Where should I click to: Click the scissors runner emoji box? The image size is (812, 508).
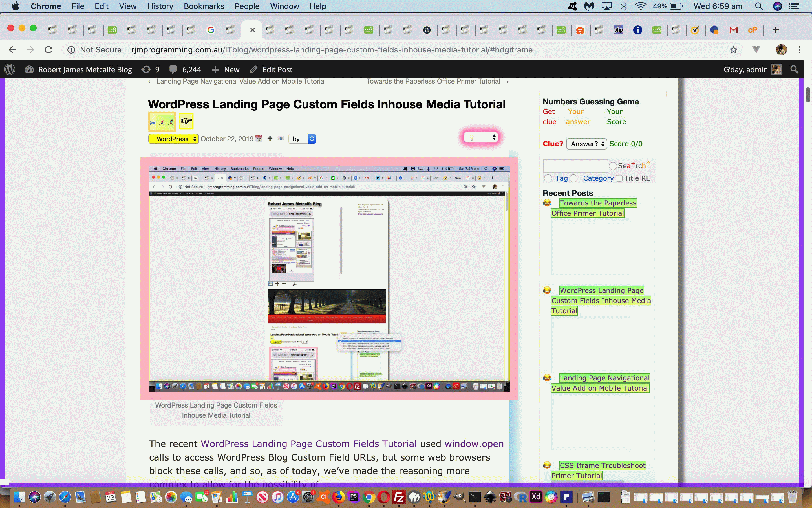[162, 122]
